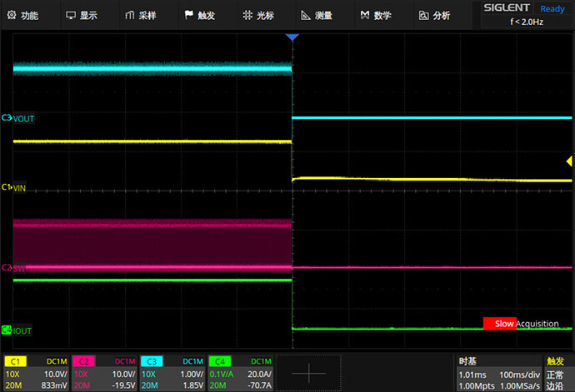Click C4 20.0A/ vertical scale value
The height and width of the screenshot is (392, 575).
click(259, 374)
